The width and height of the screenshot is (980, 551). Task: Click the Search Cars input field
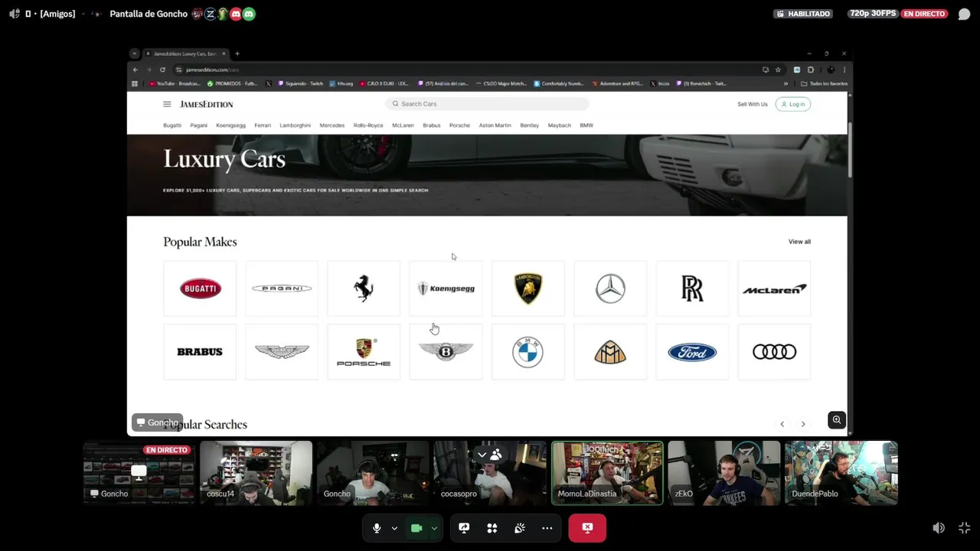coord(488,104)
